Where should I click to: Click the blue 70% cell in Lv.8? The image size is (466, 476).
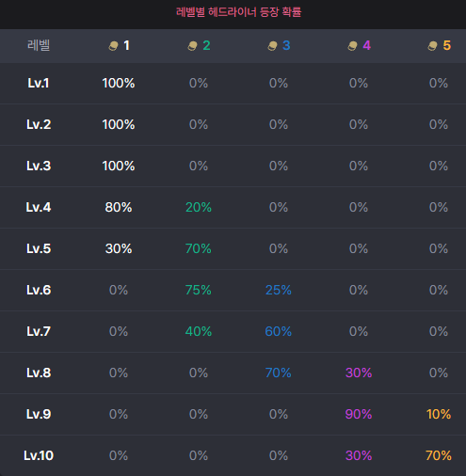click(279, 373)
